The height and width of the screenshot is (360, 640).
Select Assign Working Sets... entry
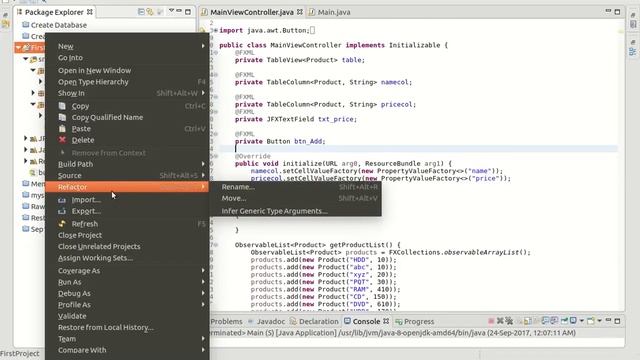click(x=127, y=258)
